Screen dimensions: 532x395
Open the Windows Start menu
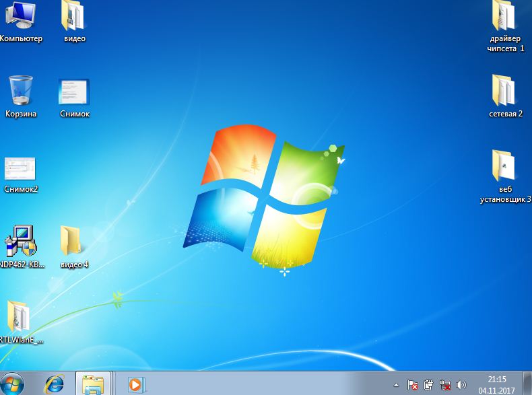tap(14, 384)
